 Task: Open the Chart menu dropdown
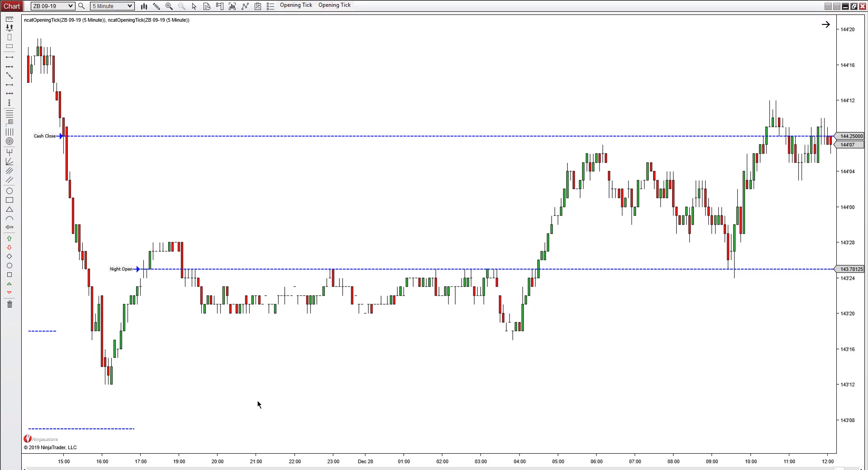click(12, 6)
